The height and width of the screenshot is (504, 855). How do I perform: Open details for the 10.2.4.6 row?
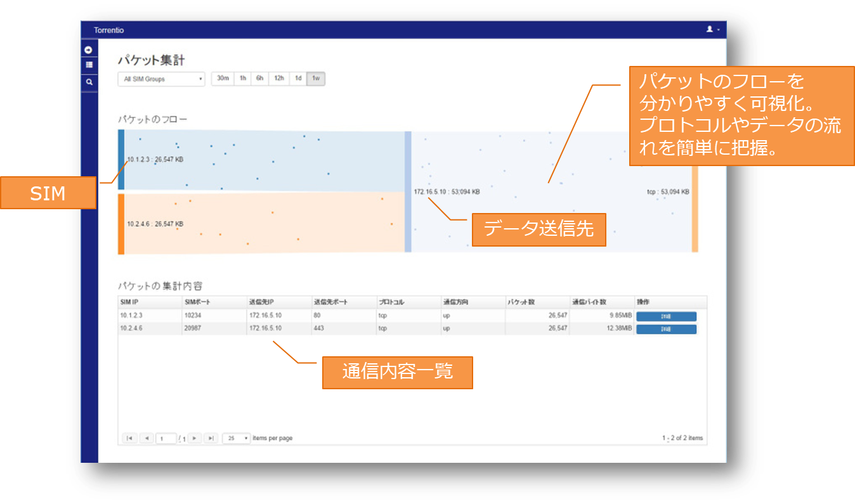pyautogui.click(x=666, y=329)
